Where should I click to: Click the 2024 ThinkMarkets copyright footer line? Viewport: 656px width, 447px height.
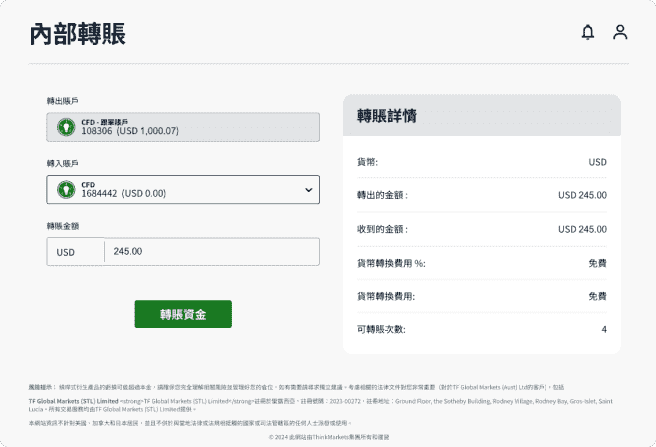coord(327,437)
